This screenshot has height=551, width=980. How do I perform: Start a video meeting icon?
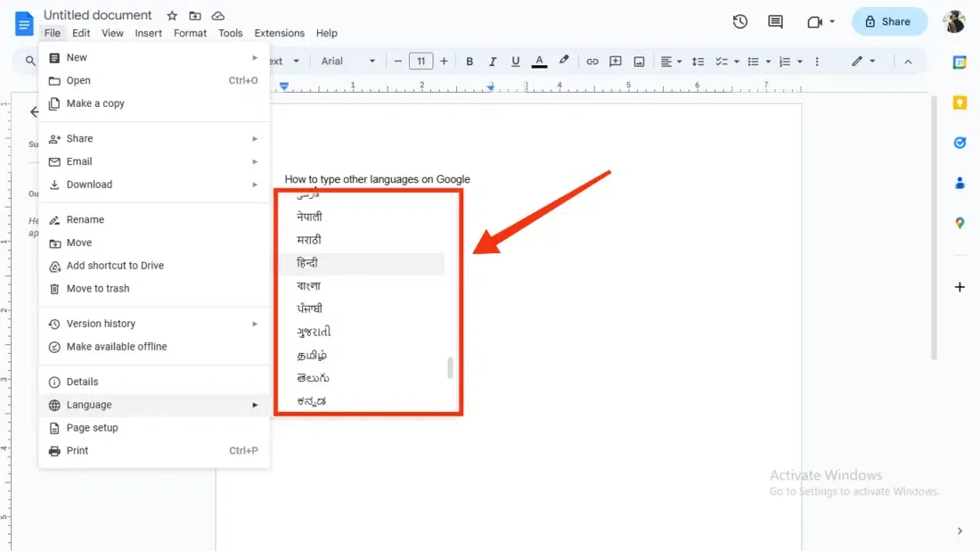814,22
